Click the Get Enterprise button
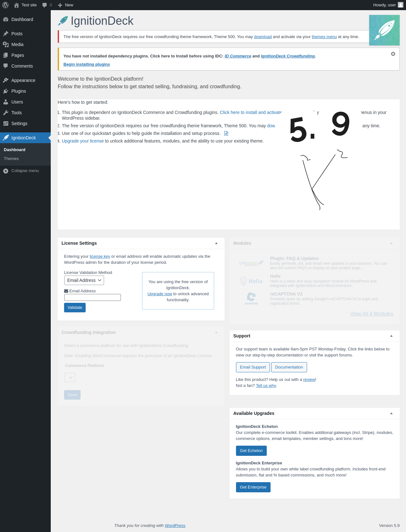Viewport: 406px width, 532px height. point(253,487)
